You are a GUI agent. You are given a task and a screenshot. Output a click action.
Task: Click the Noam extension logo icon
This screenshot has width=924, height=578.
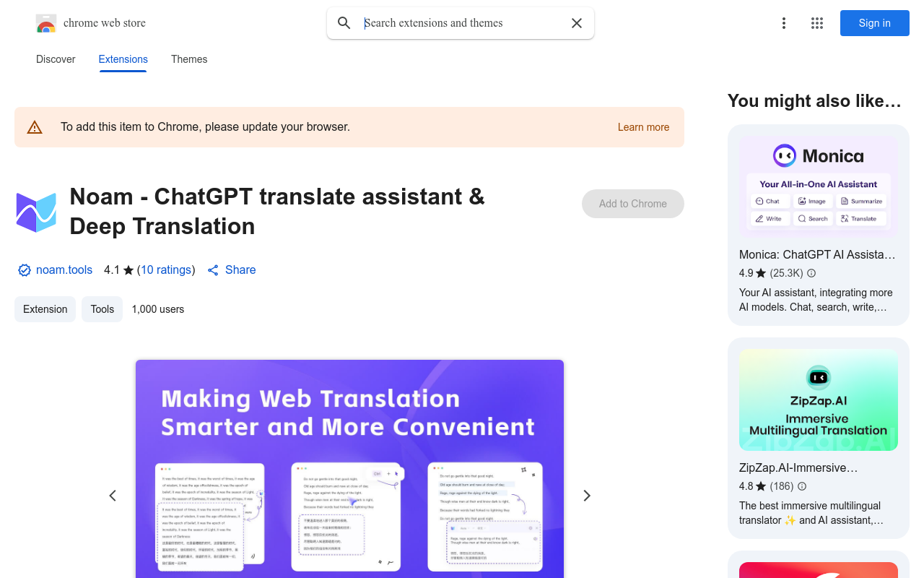(x=36, y=212)
